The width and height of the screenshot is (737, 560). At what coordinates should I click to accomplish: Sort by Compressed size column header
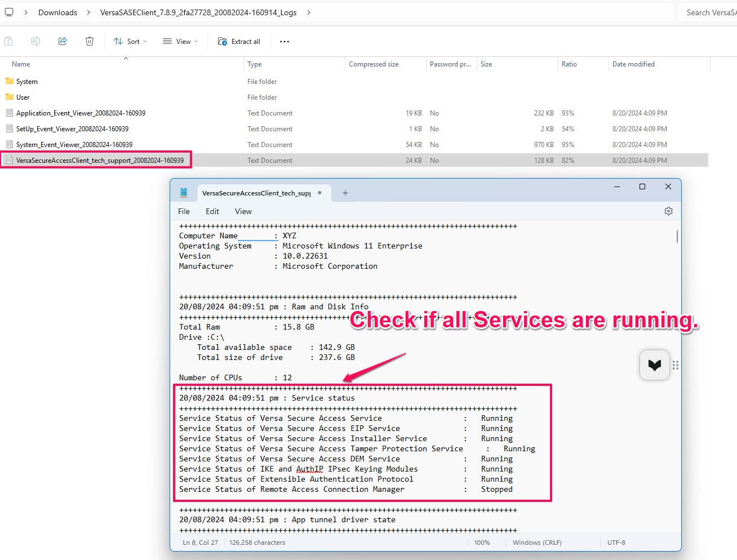tap(385, 64)
